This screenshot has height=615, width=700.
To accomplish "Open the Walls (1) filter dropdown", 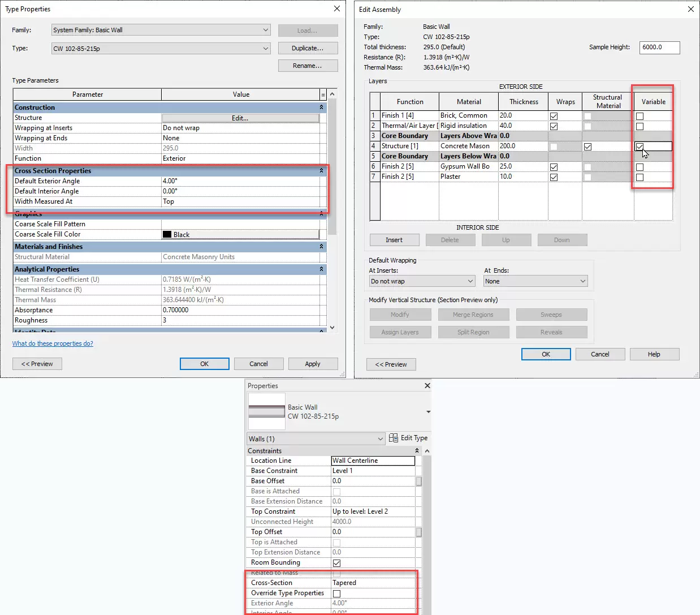I will tap(380, 439).
